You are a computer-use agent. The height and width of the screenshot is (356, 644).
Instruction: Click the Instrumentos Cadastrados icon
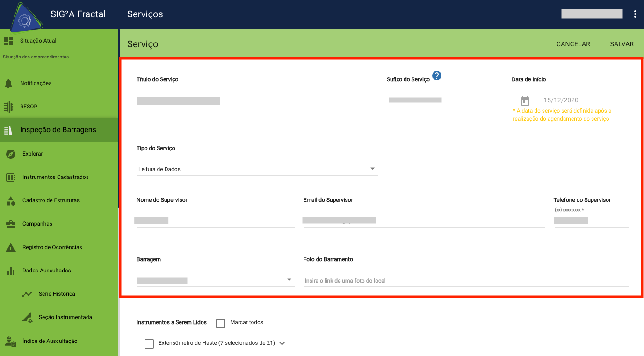point(11,177)
